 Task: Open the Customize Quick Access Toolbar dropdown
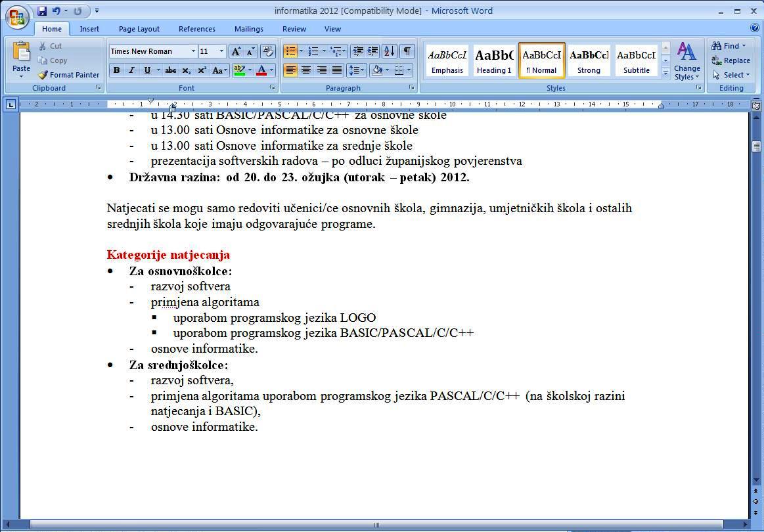click(x=97, y=11)
